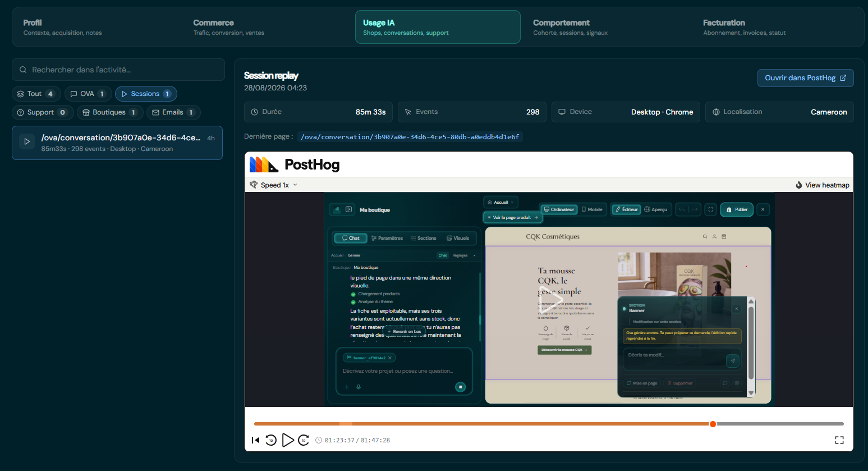Click the Localisation globe icon
Viewport: 868px width, 471px height.
[x=716, y=112]
